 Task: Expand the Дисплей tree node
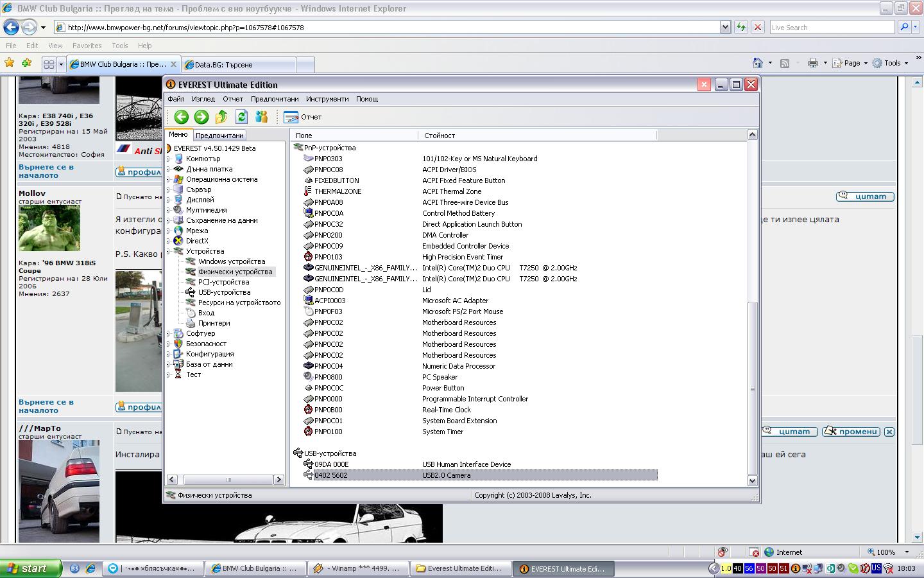[x=169, y=200]
